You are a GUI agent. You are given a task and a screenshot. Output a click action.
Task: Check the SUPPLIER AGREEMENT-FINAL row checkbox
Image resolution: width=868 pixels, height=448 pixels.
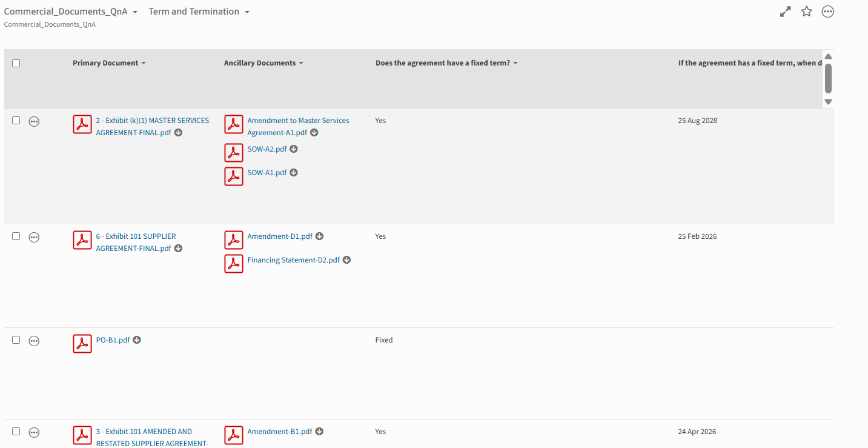click(16, 236)
